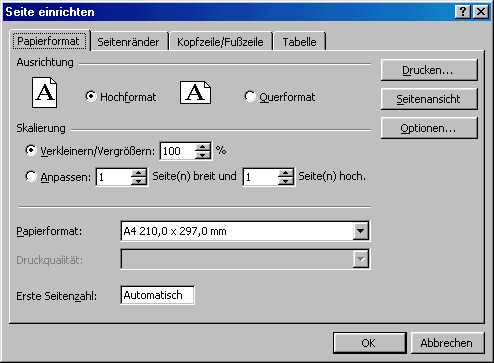
Task: Select the Querformat radio button
Action: click(x=250, y=96)
